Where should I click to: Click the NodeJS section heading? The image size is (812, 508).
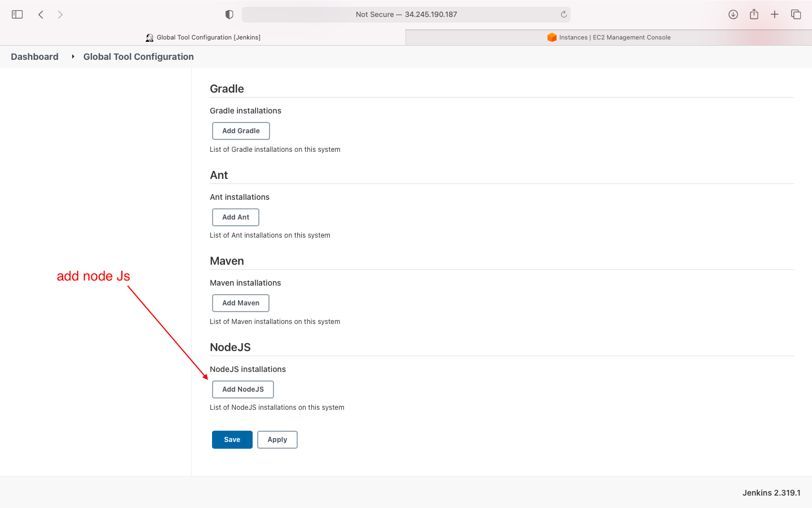(230, 347)
